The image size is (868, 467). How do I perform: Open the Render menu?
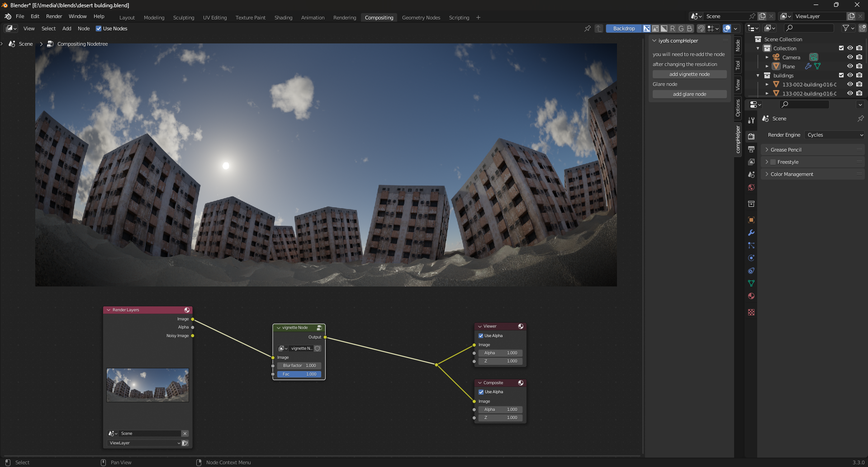pyautogui.click(x=54, y=16)
